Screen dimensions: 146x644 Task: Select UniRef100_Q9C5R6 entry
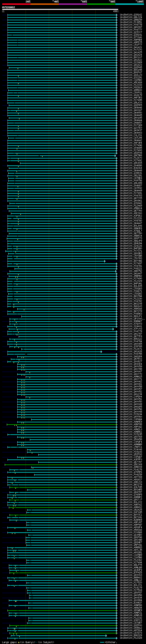click(131, 156)
